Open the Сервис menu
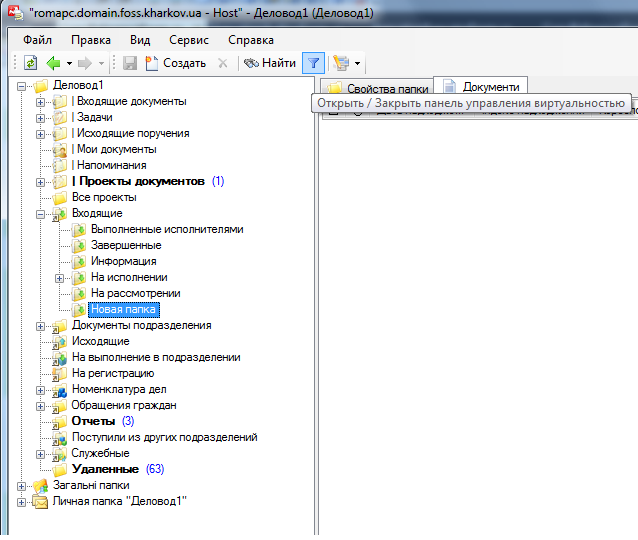 189,40
